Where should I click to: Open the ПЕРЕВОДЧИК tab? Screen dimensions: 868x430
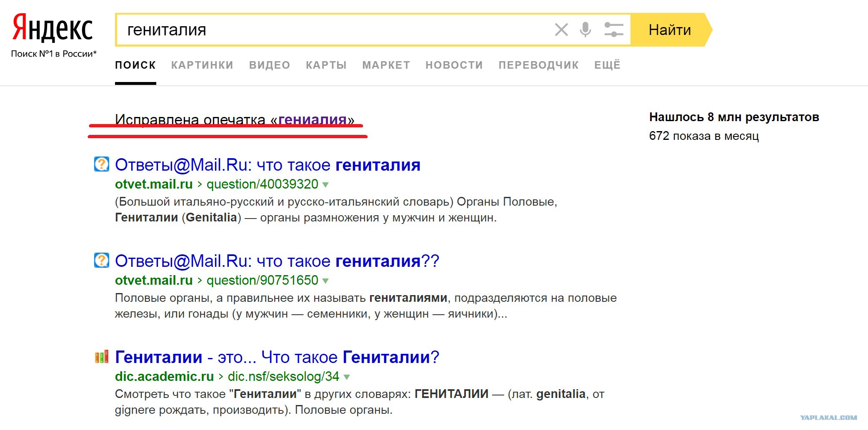pos(539,65)
